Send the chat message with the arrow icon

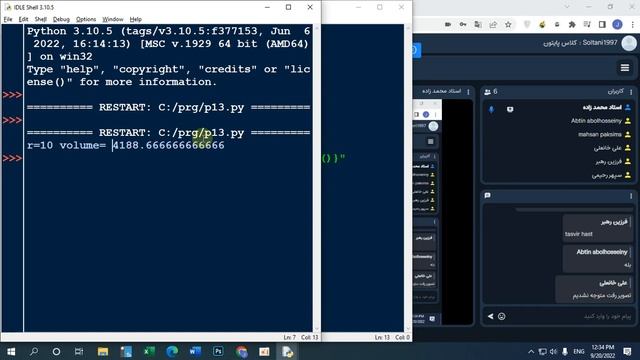tap(490, 316)
